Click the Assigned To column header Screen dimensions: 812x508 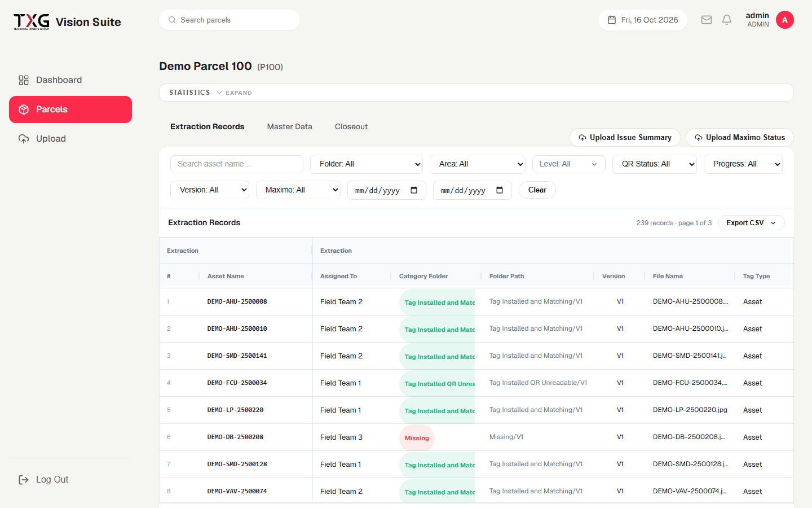click(338, 277)
